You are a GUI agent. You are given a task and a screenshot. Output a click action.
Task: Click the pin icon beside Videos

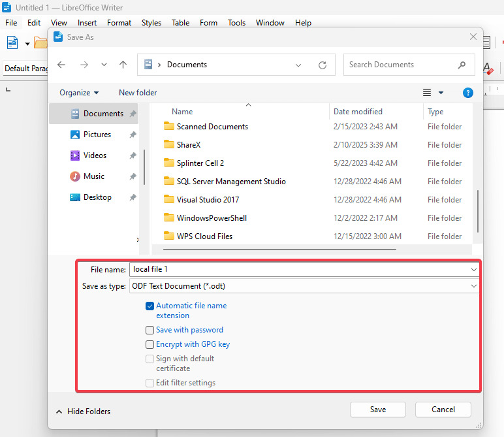133,155
